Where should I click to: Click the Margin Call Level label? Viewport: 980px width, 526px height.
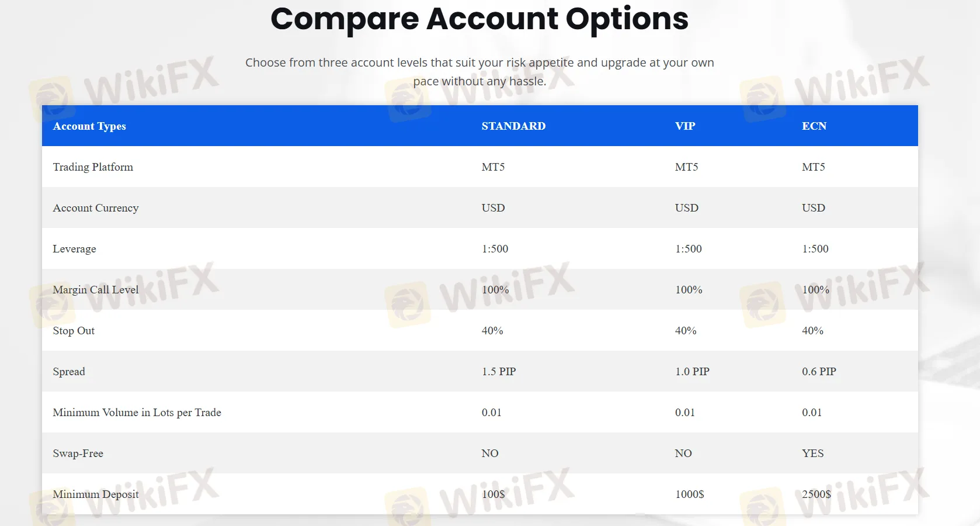(96, 290)
